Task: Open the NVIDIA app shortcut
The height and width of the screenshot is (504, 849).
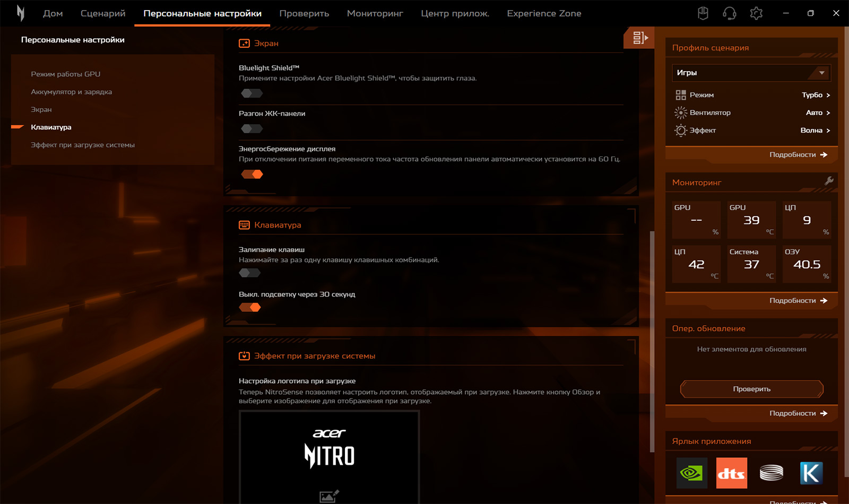Action: click(691, 473)
